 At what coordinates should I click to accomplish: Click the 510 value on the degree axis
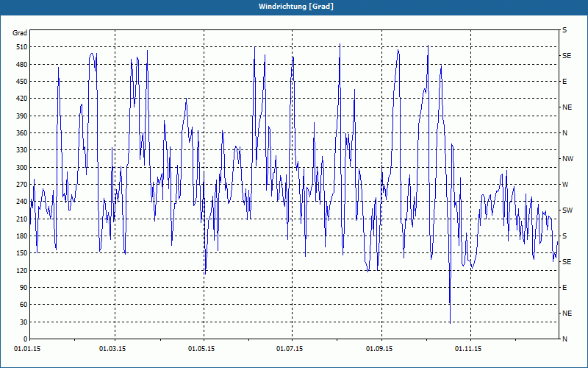click(x=22, y=47)
